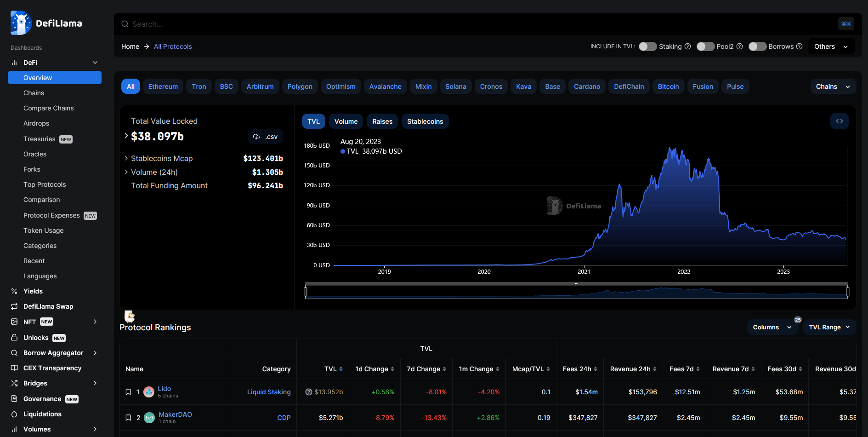This screenshot has height=437, width=868.
Task: Expand the Columns dropdown
Action: click(x=772, y=327)
